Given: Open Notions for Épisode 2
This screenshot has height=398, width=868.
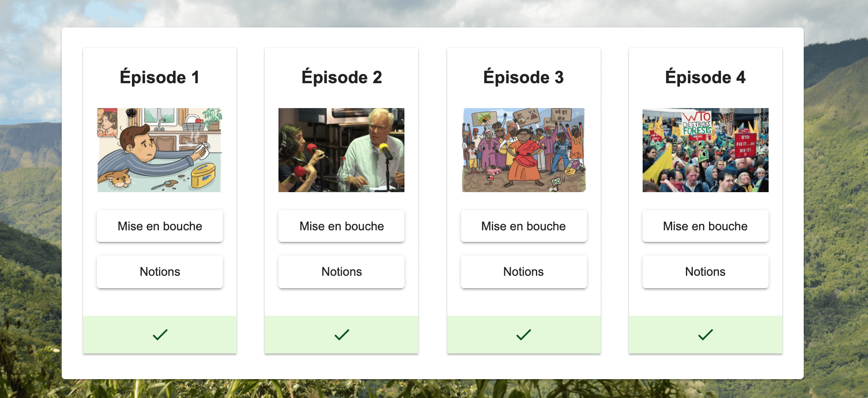Looking at the screenshot, I should [x=341, y=272].
